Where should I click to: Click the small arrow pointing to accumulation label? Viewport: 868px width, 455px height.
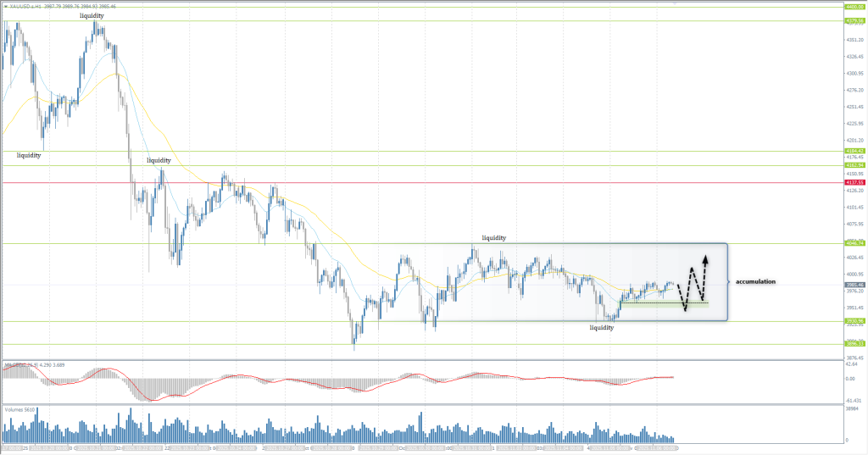[729, 281]
